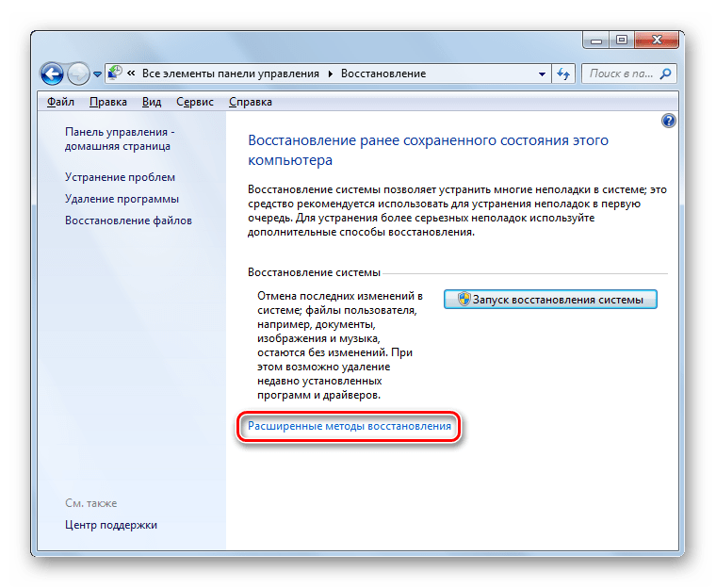Click the grayed-out Forward arrow button
This screenshot has width=716, height=588.
pos(78,73)
